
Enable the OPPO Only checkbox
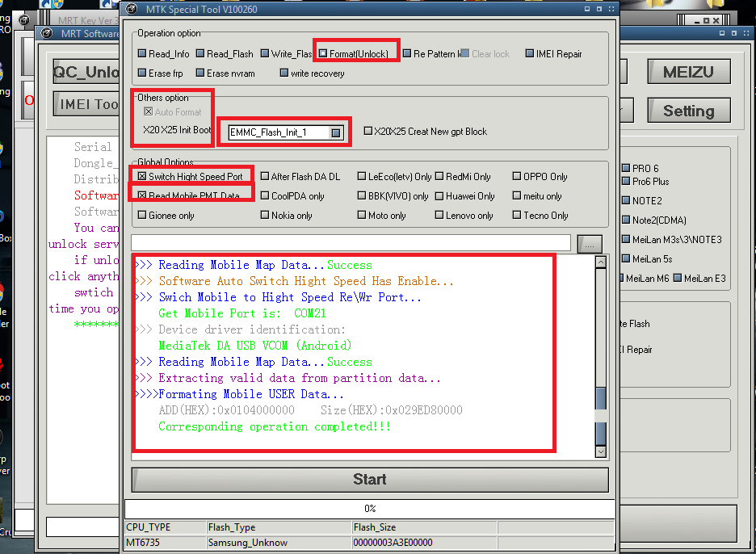tap(517, 177)
